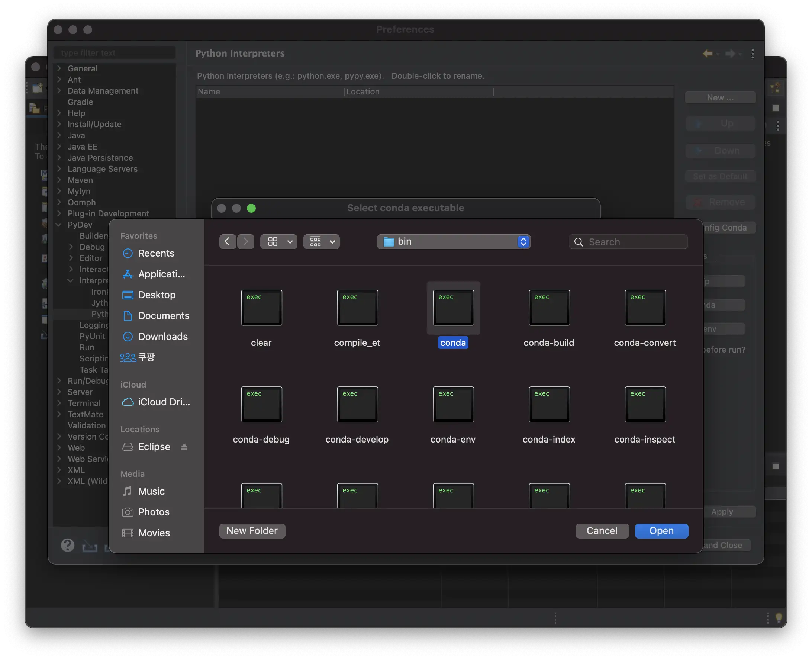Open Recents in Favorites sidebar

(156, 253)
